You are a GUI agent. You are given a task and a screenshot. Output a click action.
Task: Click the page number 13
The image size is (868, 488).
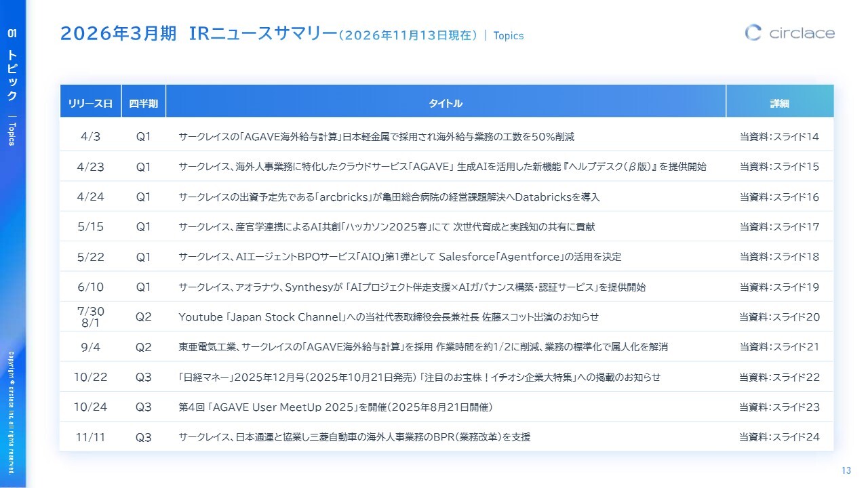(846, 471)
